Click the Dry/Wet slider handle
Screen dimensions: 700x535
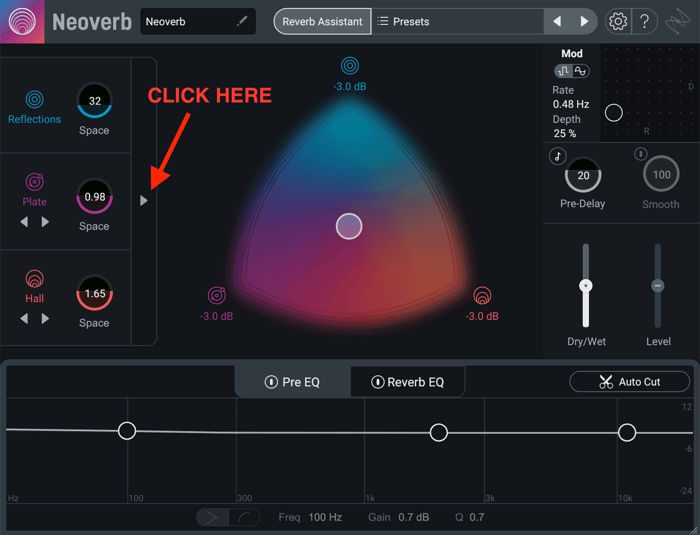click(586, 286)
